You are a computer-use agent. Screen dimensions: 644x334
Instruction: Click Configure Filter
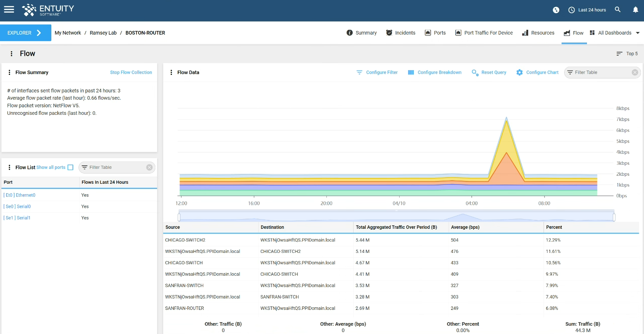coord(377,72)
